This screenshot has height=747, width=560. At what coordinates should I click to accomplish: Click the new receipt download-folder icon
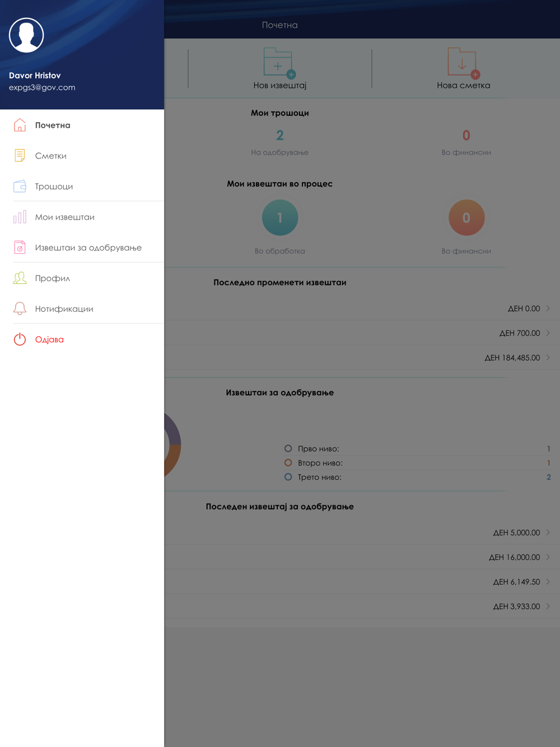463,63
